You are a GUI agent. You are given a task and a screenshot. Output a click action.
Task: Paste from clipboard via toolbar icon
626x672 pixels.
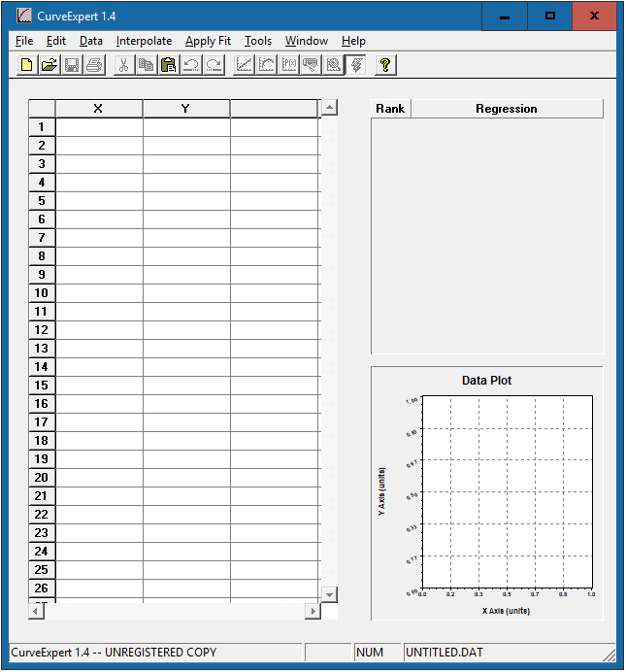tap(168, 65)
